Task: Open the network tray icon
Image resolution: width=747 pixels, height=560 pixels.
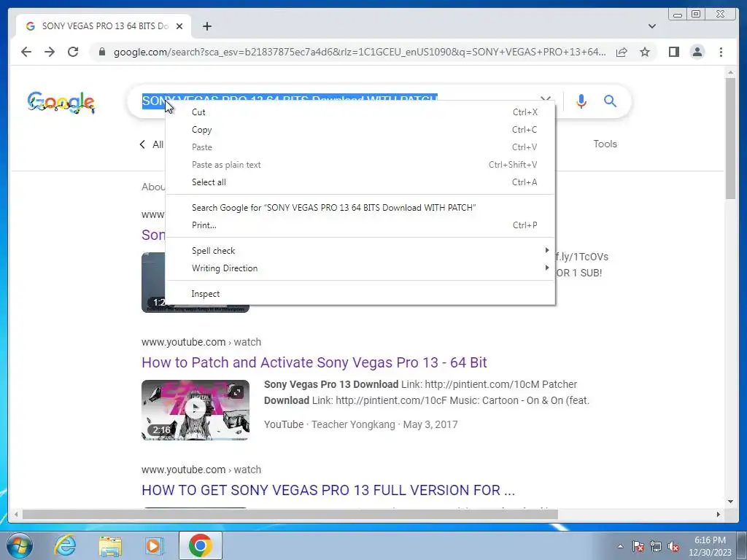Action: pyautogui.click(x=656, y=546)
